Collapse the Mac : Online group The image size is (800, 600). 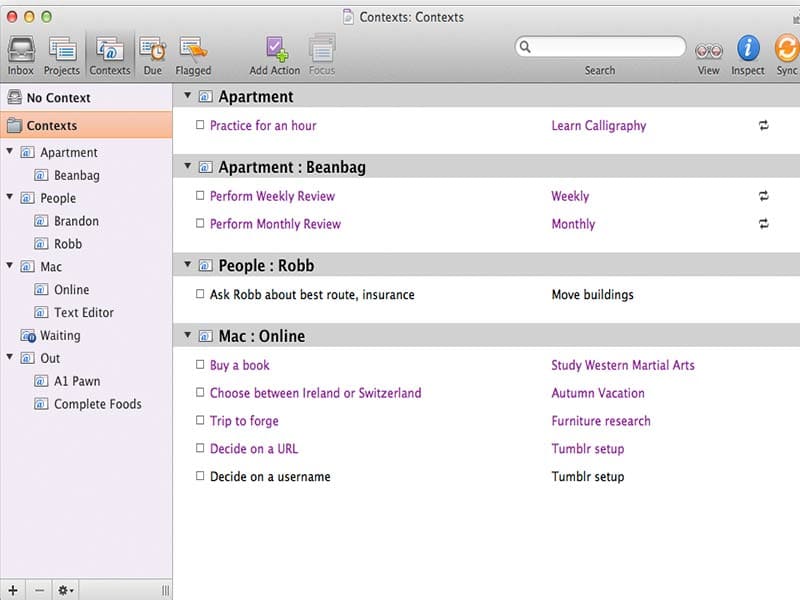coord(187,335)
